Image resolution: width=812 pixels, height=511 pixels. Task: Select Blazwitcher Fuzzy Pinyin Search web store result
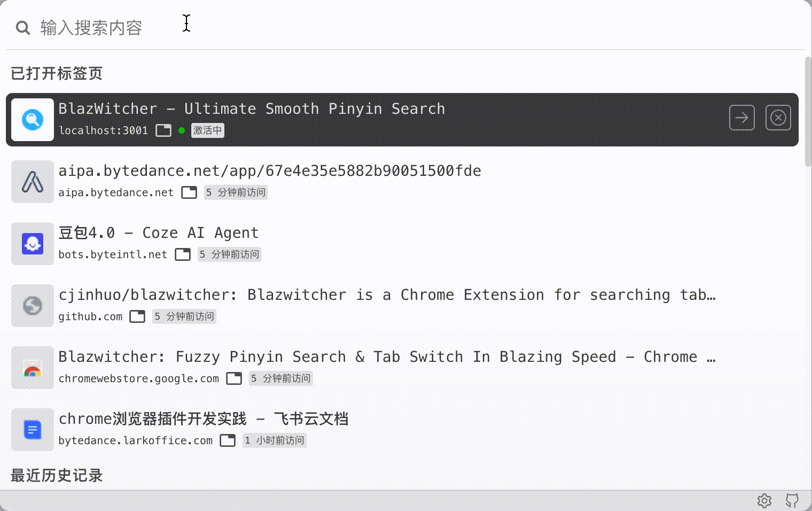402,368
